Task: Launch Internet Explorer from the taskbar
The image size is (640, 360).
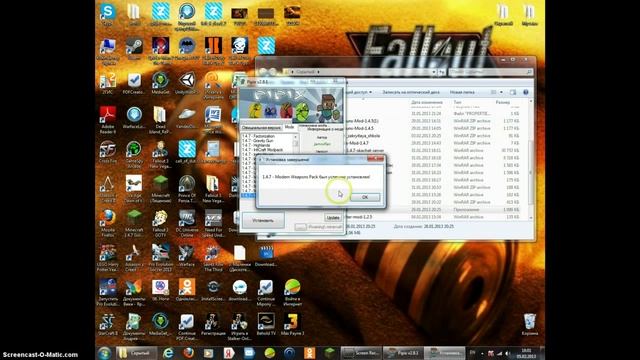Action: pos(167,353)
